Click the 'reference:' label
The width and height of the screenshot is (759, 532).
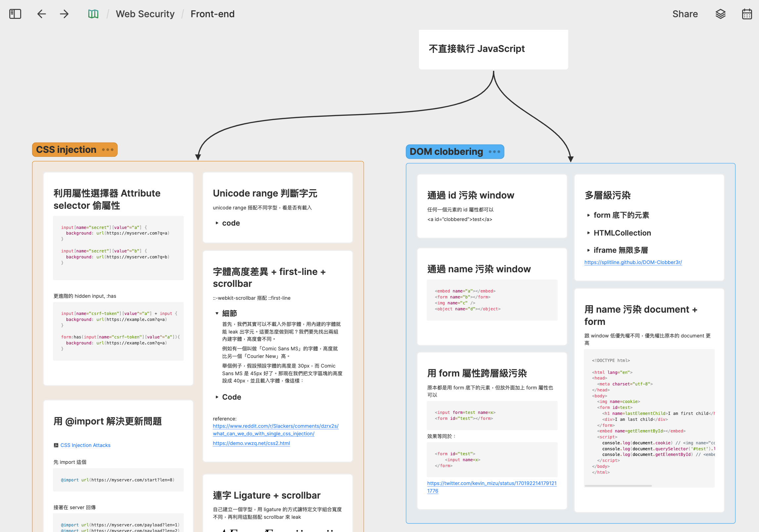click(225, 419)
